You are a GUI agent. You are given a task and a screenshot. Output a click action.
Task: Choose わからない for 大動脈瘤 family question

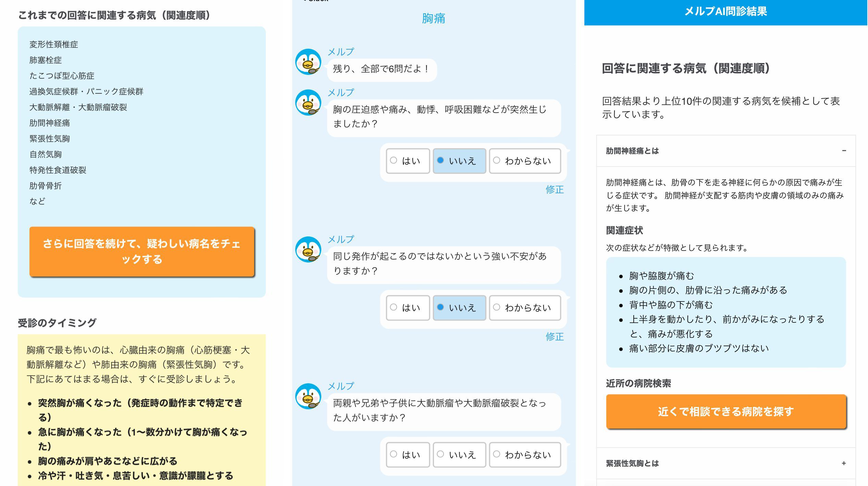(525, 455)
